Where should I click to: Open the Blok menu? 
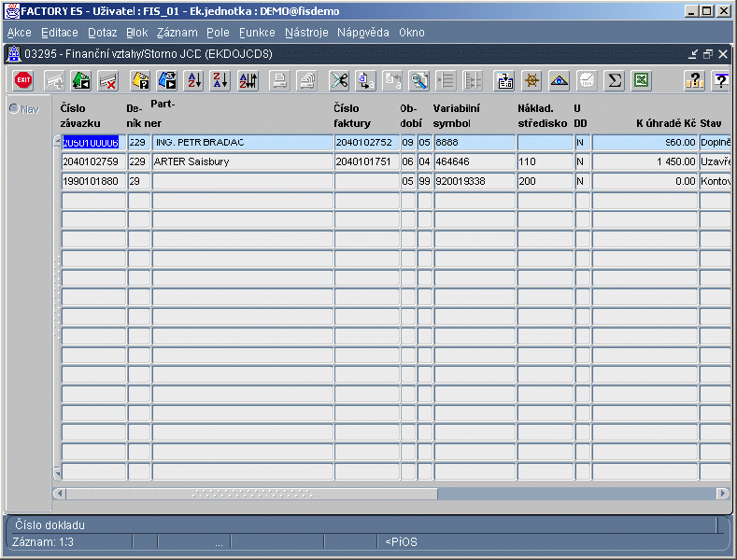click(x=136, y=33)
